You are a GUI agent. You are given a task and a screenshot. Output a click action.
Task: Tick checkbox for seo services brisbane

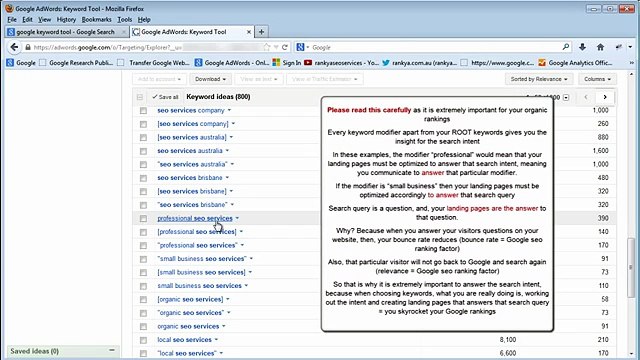coord(143,178)
